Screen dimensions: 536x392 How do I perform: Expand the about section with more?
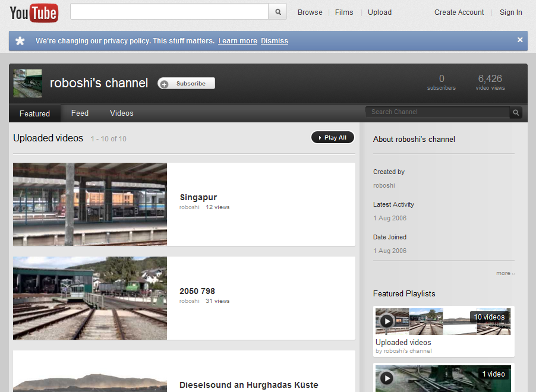pyautogui.click(x=505, y=273)
